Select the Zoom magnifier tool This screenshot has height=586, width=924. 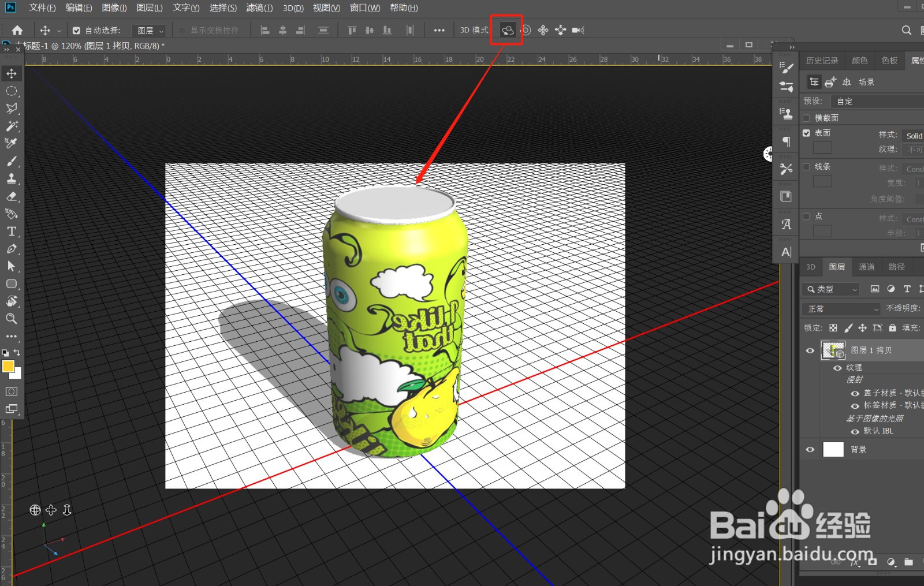pyautogui.click(x=12, y=319)
